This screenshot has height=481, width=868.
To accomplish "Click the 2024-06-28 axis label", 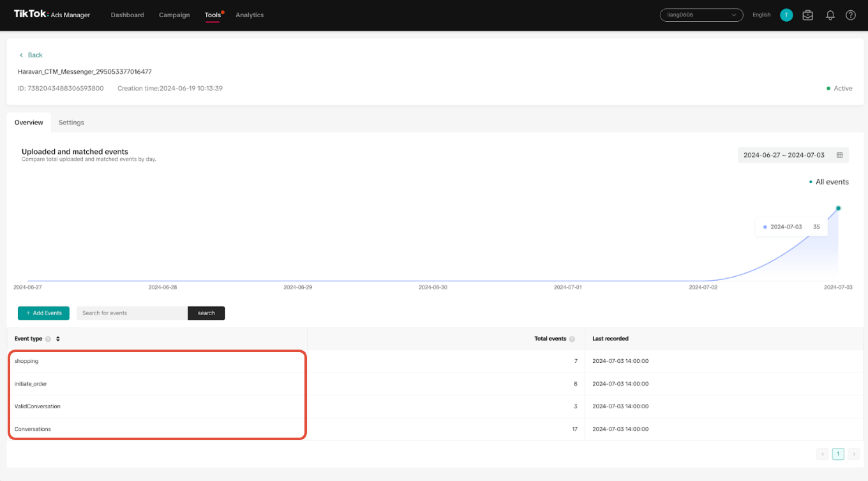I will [163, 288].
